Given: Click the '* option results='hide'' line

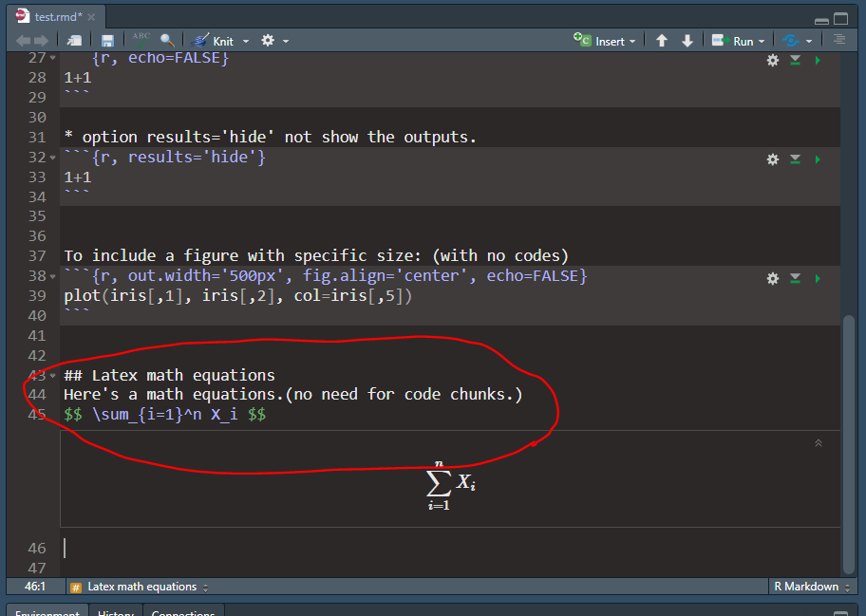Looking at the screenshot, I should pyautogui.click(x=270, y=137).
